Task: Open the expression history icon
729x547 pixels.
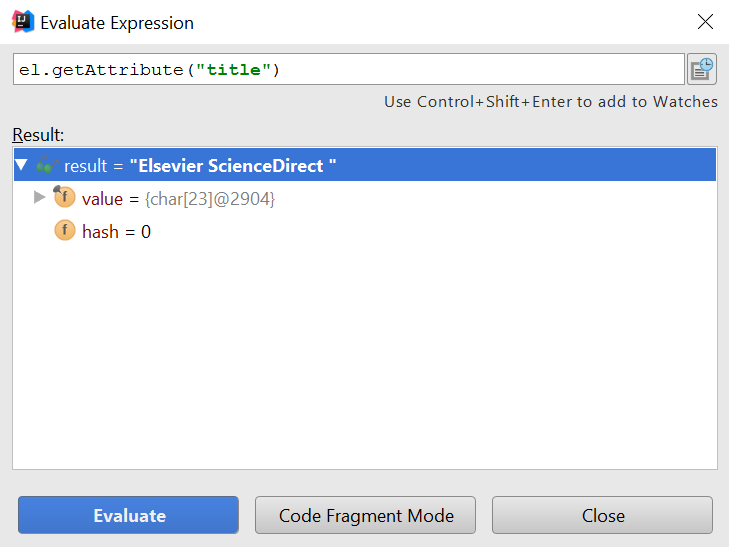Action: [702, 69]
